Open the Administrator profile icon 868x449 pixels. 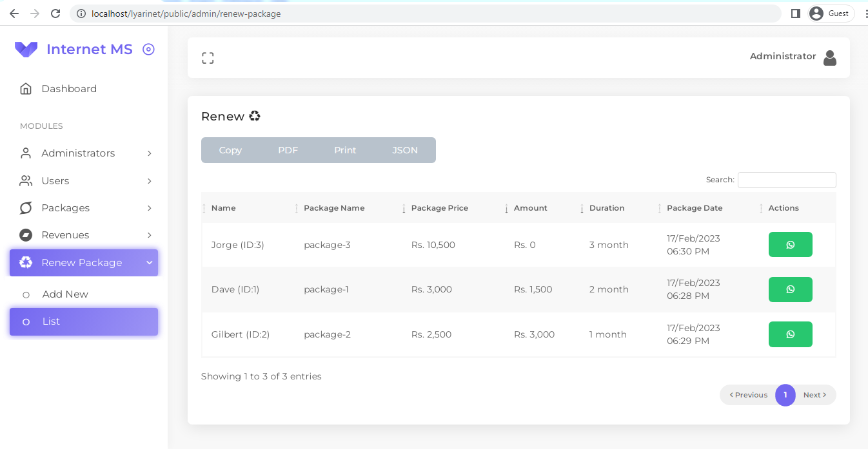tap(830, 57)
